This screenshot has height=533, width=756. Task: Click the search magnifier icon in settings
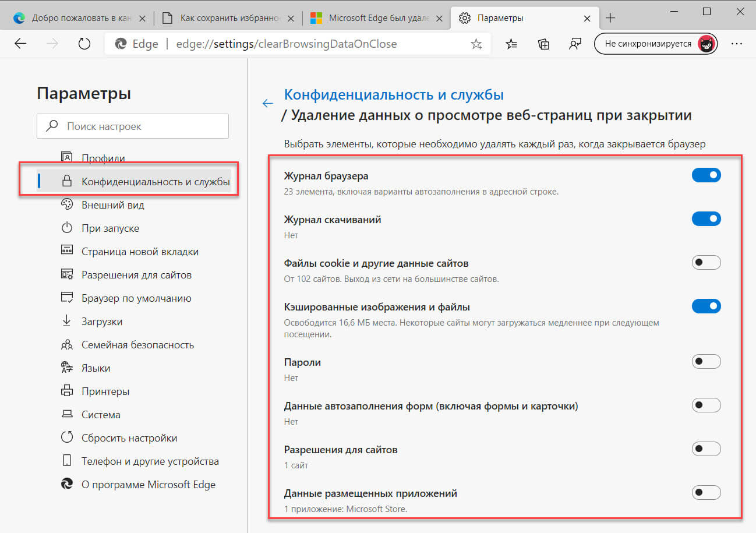tap(52, 126)
